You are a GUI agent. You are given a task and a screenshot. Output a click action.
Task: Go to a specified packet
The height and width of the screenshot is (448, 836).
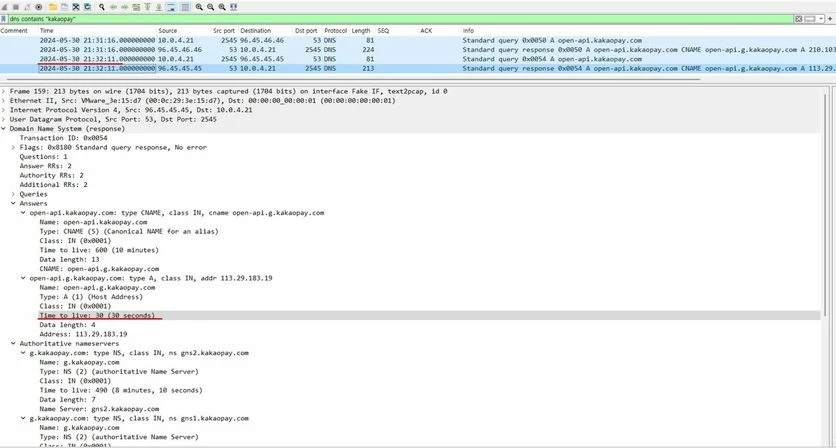[x=136, y=7]
